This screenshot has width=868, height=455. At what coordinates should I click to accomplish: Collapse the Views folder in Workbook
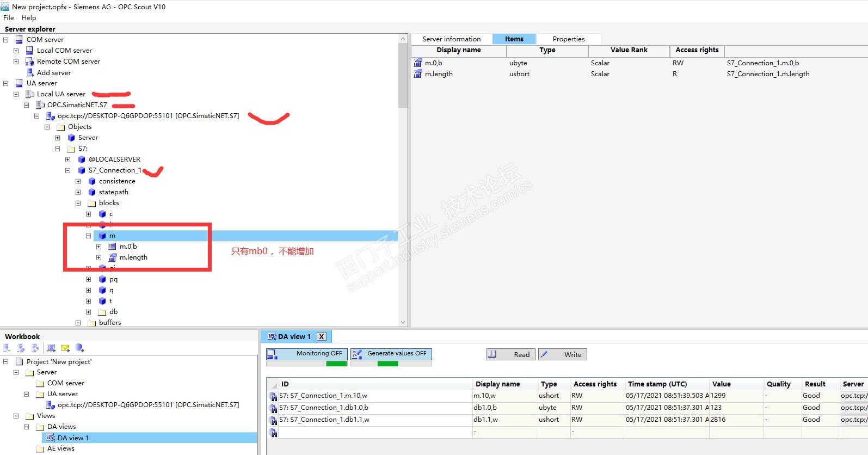[16, 416]
